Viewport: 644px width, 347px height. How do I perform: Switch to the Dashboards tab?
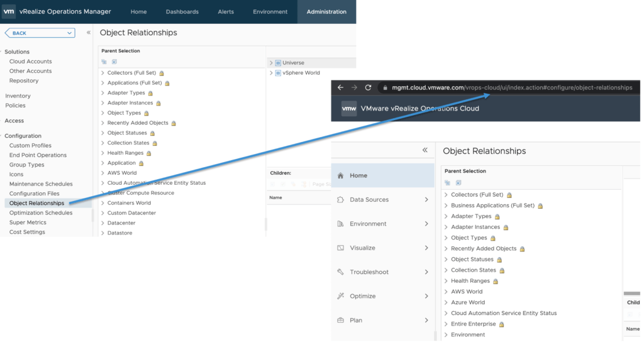click(x=182, y=12)
